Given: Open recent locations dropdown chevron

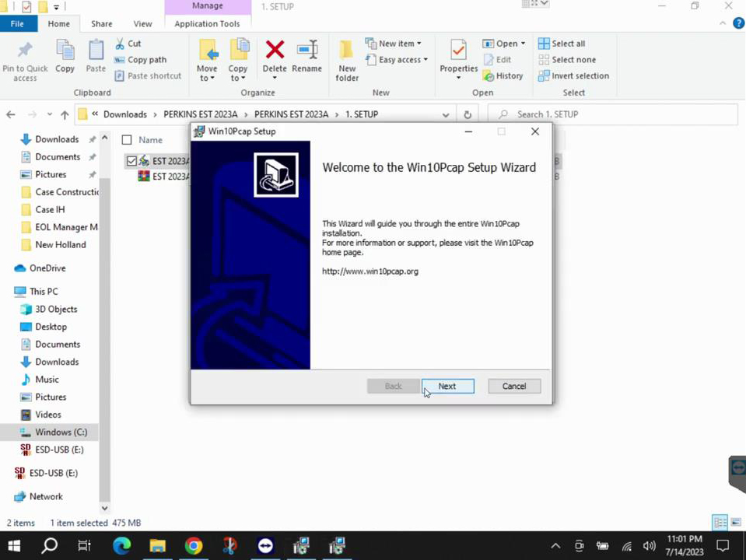Looking at the screenshot, I should pos(50,114).
